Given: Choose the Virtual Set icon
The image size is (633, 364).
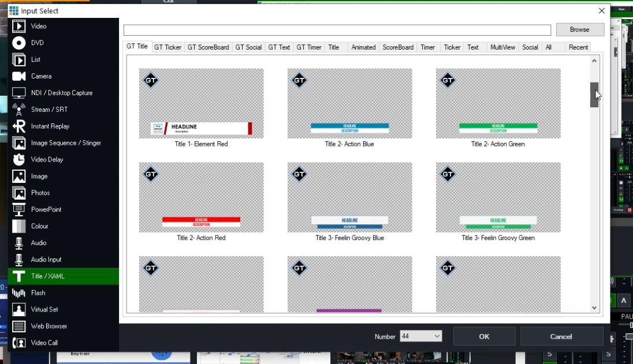Looking at the screenshot, I should point(19,310).
